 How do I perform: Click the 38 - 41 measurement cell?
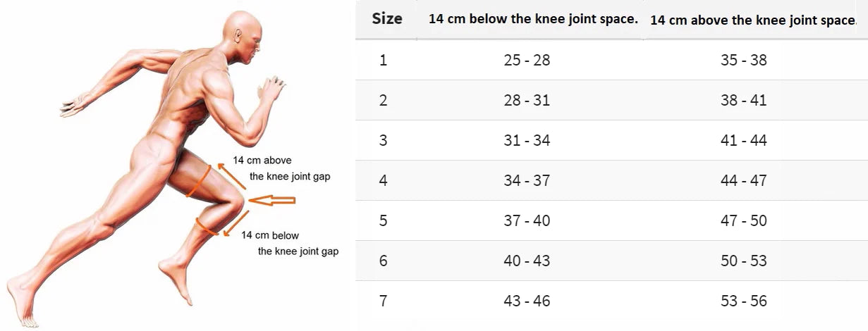(743, 100)
